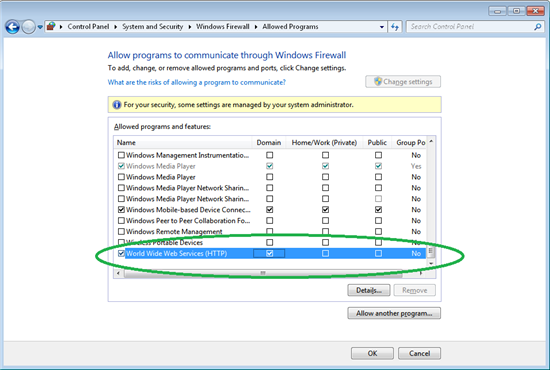The image size is (550, 370).
Task: Click the Domain column header
Action: pos(269,142)
